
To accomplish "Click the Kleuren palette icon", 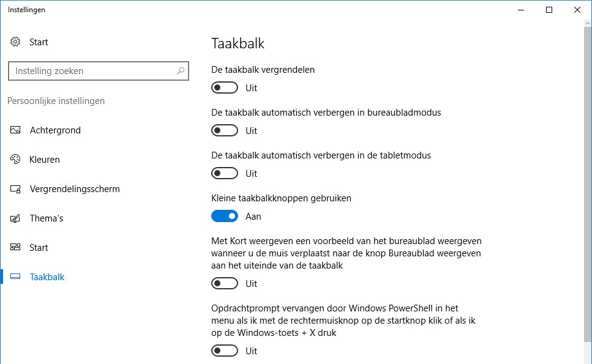I will pyautogui.click(x=16, y=160).
